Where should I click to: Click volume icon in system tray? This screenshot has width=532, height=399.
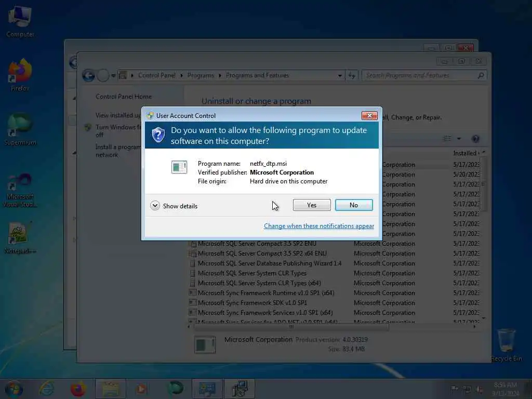(480, 390)
